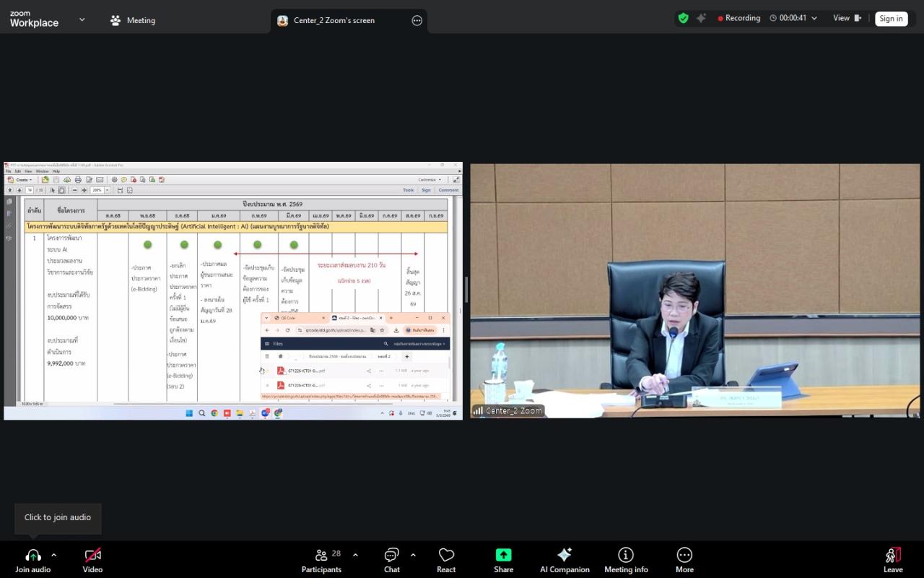Open the AI Companion panel
Image resolution: width=924 pixels, height=578 pixels.
565,555
